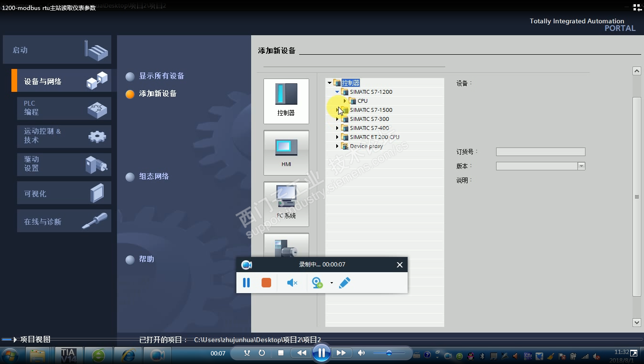644x364 pixels.
Task: Open the 启动 portal section
Action: click(x=57, y=49)
